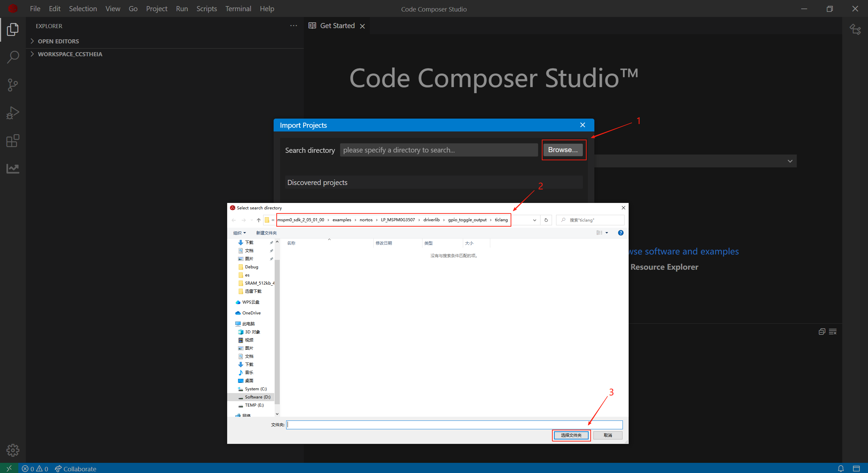Open the Manage settings gear
The width and height of the screenshot is (868, 473).
click(x=13, y=450)
